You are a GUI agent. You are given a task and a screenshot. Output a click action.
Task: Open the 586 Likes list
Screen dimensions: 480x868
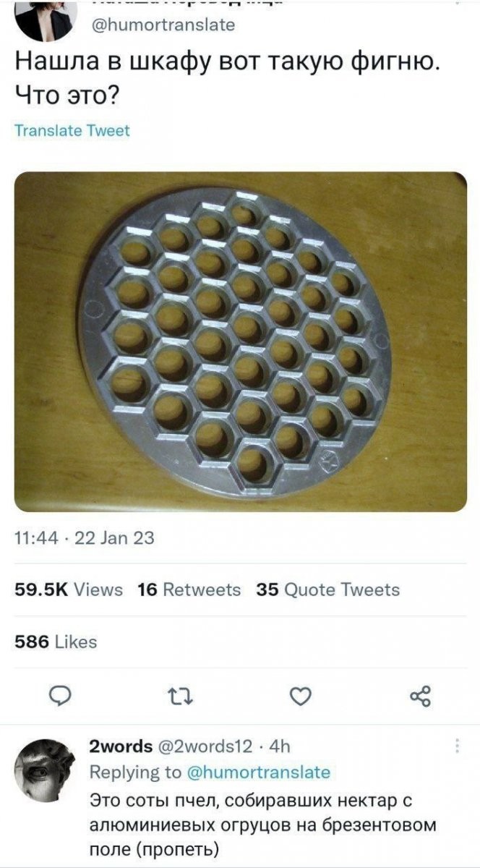click(56, 641)
